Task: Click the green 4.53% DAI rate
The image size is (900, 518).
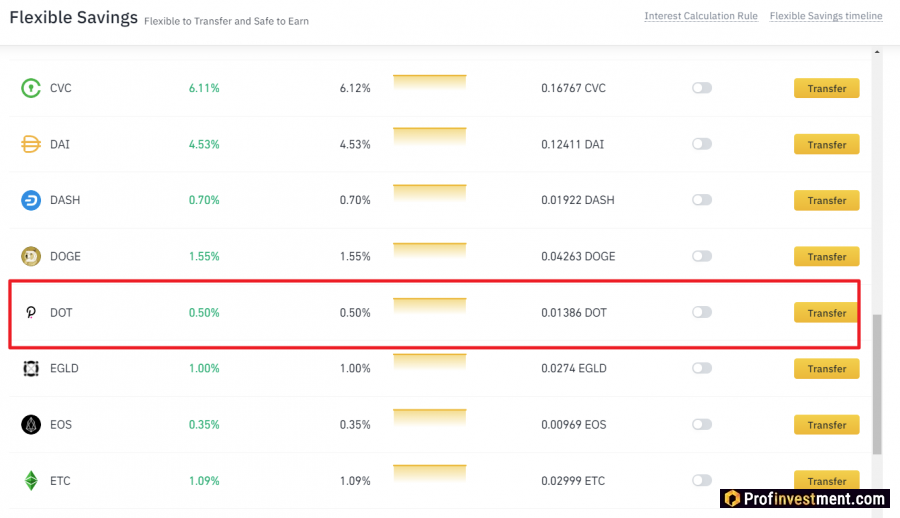Action: pos(204,144)
